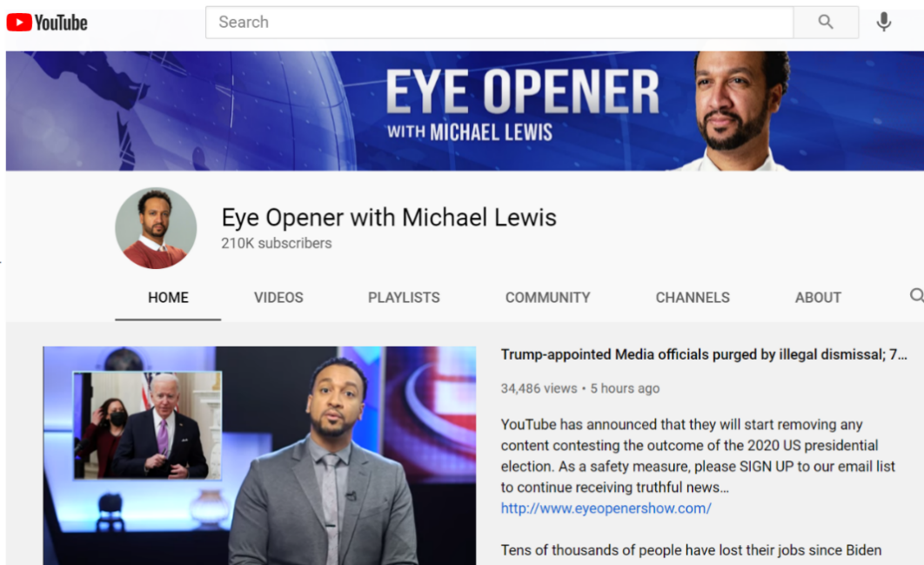
Task: Open the Channels tab
Action: (x=693, y=298)
